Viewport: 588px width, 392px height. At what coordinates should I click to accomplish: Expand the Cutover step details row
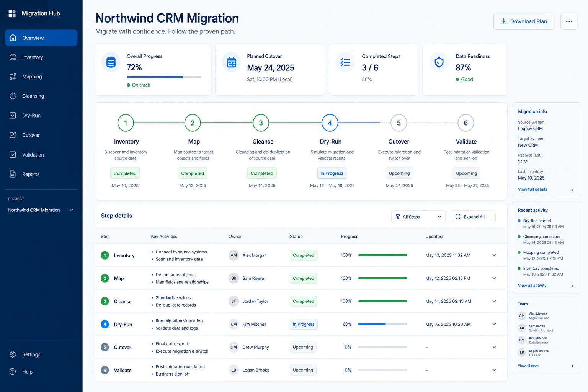(x=494, y=347)
